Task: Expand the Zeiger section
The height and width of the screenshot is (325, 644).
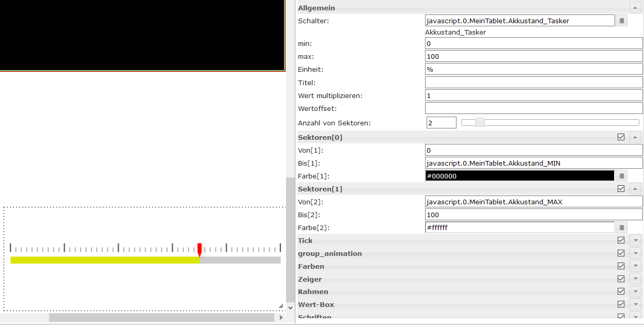Action: coord(635,279)
